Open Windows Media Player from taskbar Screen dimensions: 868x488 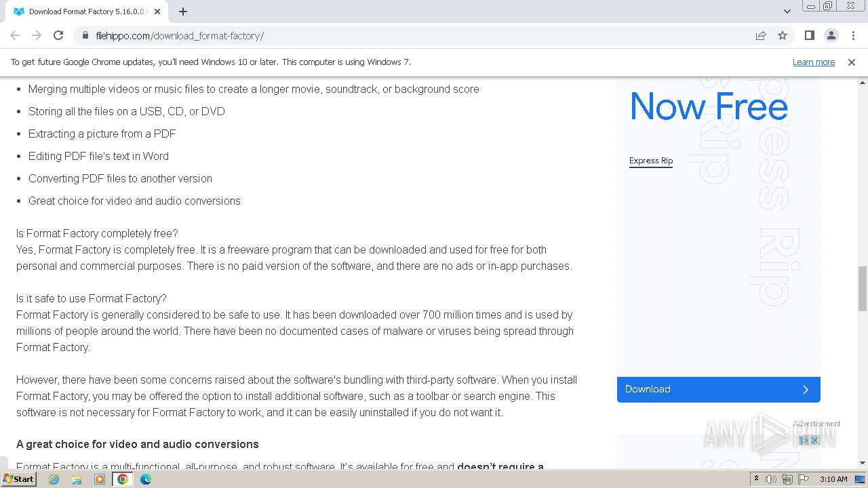[100, 479]
